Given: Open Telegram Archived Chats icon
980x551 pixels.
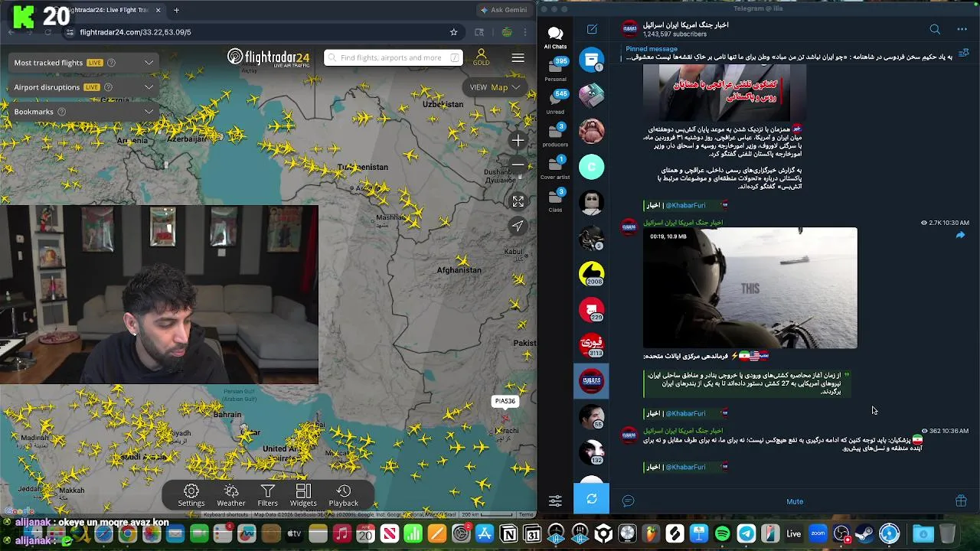Looking at the screenshot, I should click(592, 60).
